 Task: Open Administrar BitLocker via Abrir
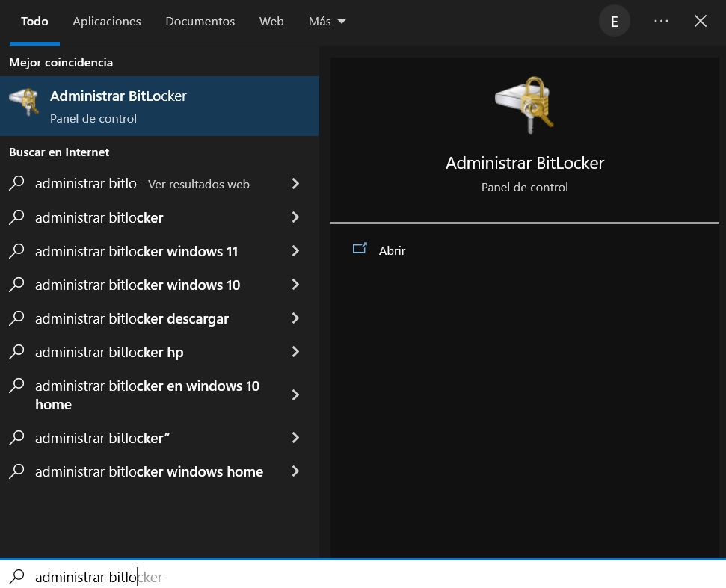point(392,250)
